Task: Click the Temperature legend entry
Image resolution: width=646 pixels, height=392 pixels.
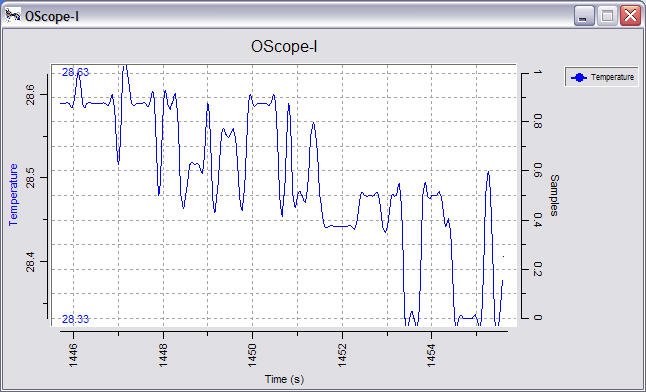Action: point(602,77)
